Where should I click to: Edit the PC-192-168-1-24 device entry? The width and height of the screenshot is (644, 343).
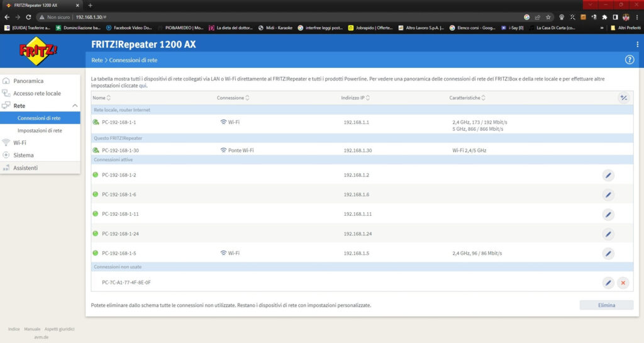pyautogui.click(x=608, y=234)
